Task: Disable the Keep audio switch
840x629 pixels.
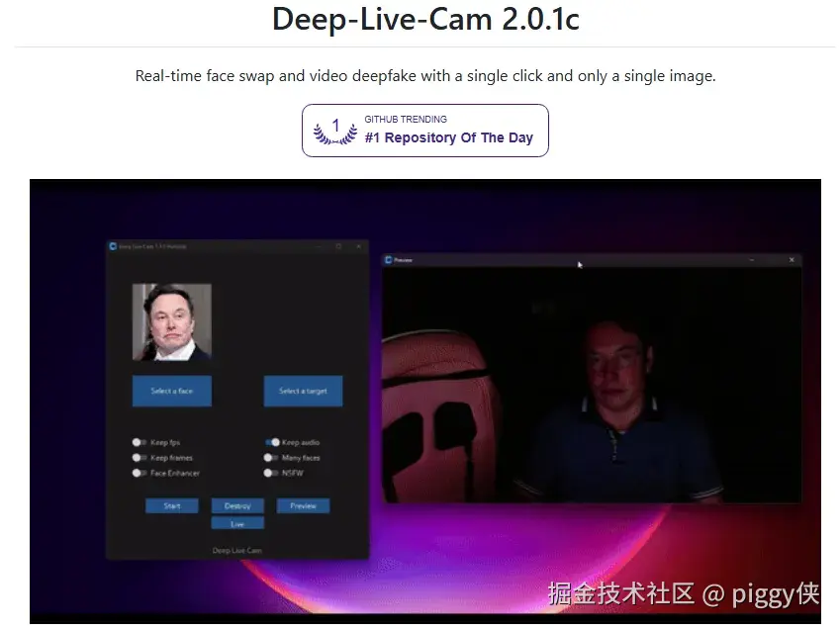Action: pos(272,442)
